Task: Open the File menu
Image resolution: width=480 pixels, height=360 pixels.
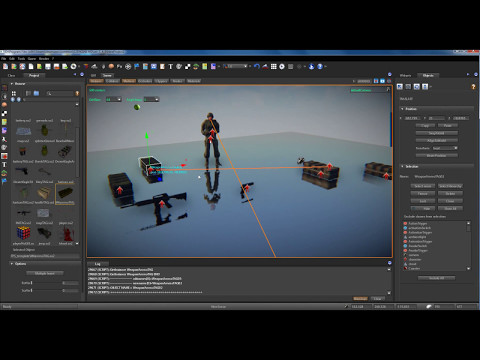Action: pyautogui.click(x=4, y=59)
